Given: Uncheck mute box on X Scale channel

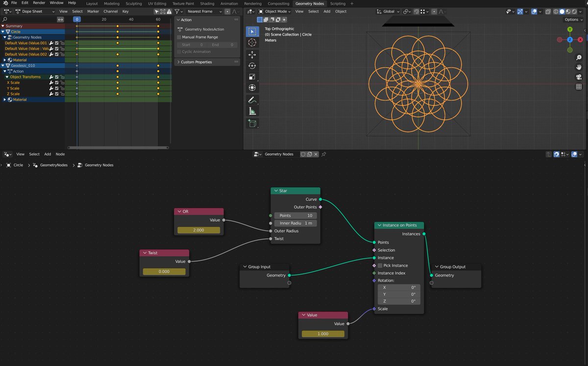Looking at the screenshot, I should (57, 82).
